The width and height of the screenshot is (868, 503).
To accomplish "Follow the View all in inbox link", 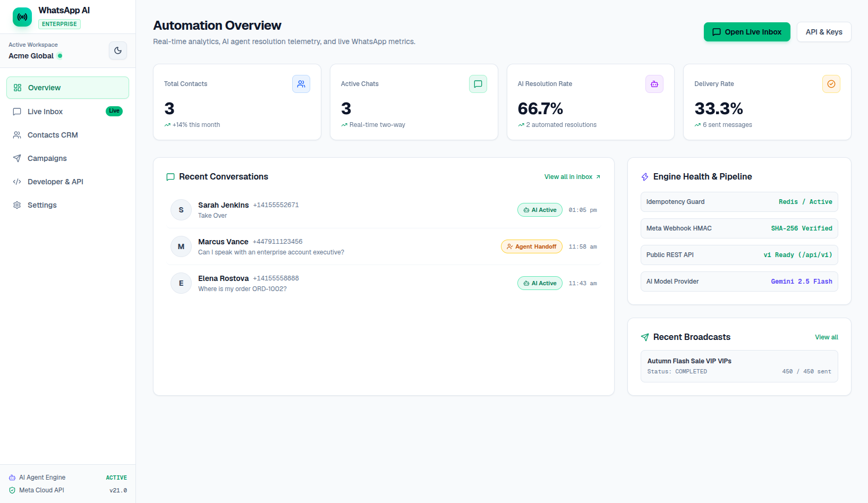I will (x=573, y=177).
